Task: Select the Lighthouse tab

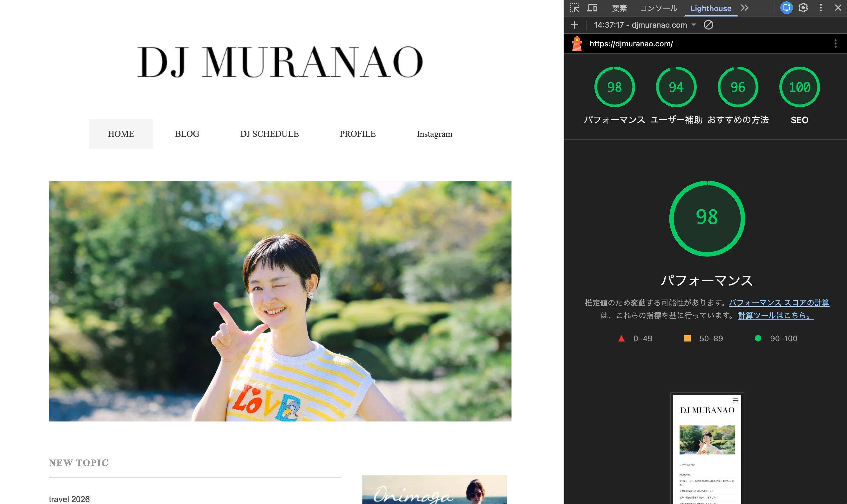Action: [x=710, y=8]
